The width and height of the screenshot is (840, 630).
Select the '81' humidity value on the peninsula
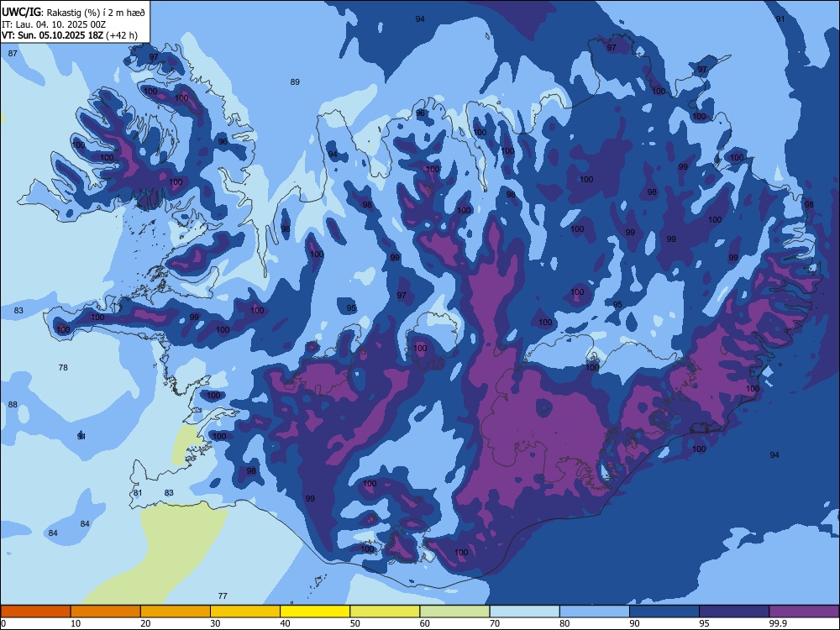138,493
